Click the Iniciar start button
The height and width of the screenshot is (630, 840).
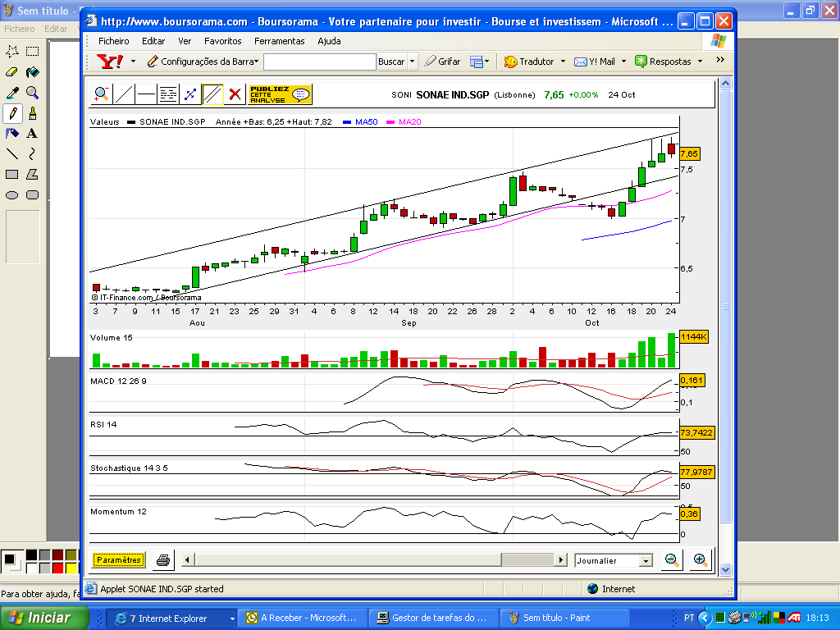click(44, 618)
